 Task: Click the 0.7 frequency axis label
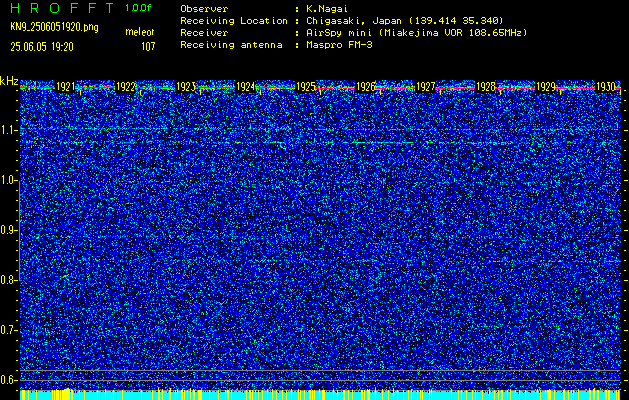coord(8,330)
